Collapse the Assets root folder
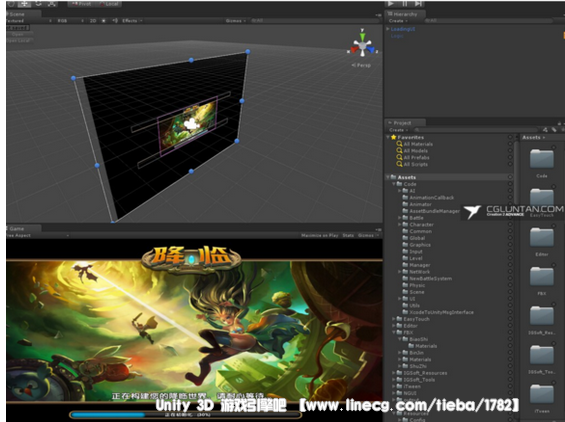This screenshot has height=422, width=565. (x=388, y=177)
